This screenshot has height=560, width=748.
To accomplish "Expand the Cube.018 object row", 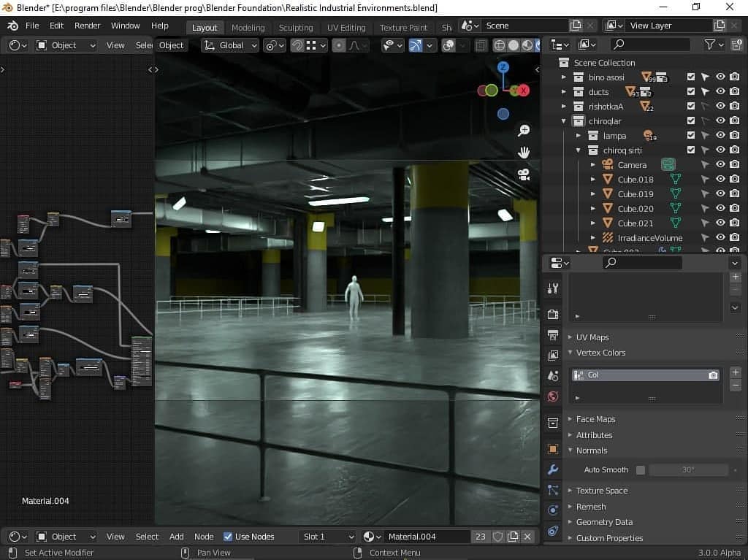I will point(593,180).
